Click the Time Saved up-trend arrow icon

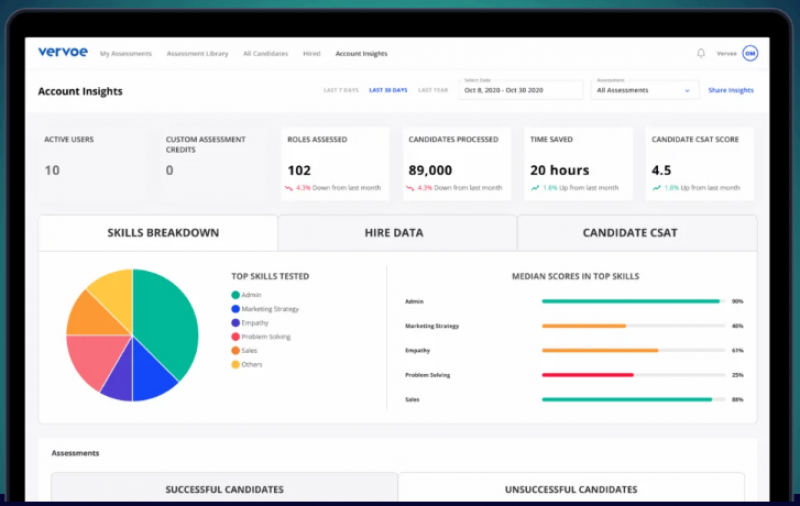click(535, 188)
